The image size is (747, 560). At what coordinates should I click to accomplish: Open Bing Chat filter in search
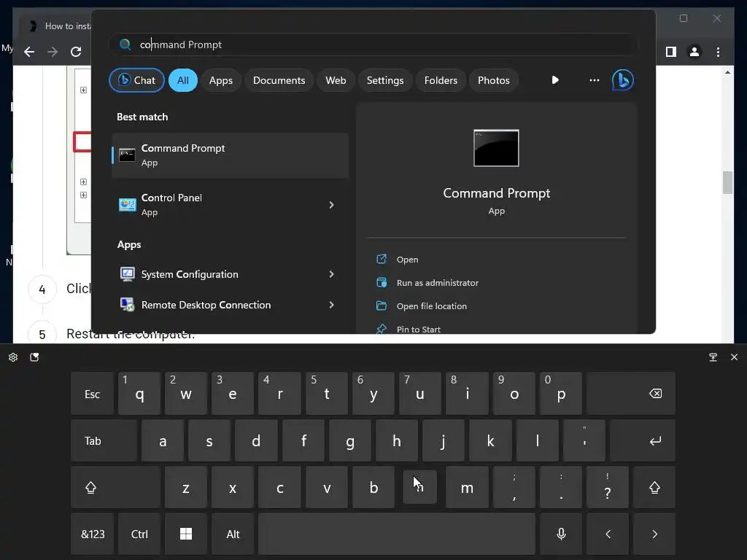click(136, 80)
